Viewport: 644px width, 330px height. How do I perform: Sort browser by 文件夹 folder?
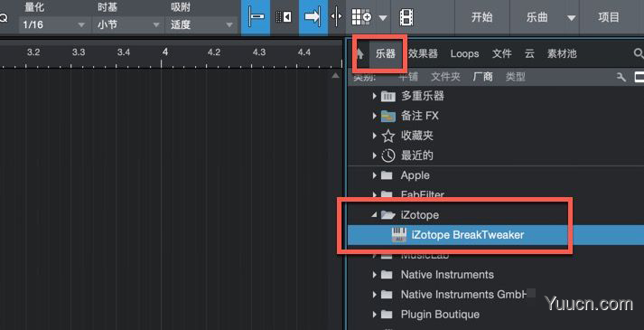pyautogui.click(x=445, y=77)
